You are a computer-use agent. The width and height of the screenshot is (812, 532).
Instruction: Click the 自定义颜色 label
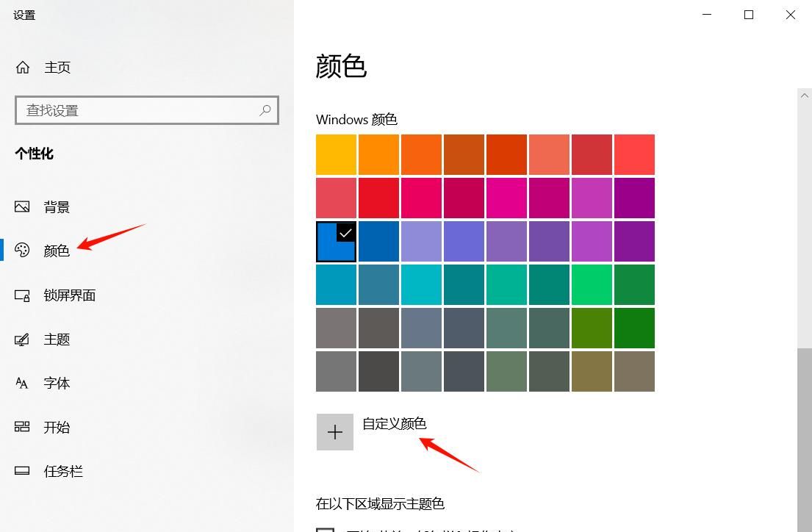pos(395,424)
